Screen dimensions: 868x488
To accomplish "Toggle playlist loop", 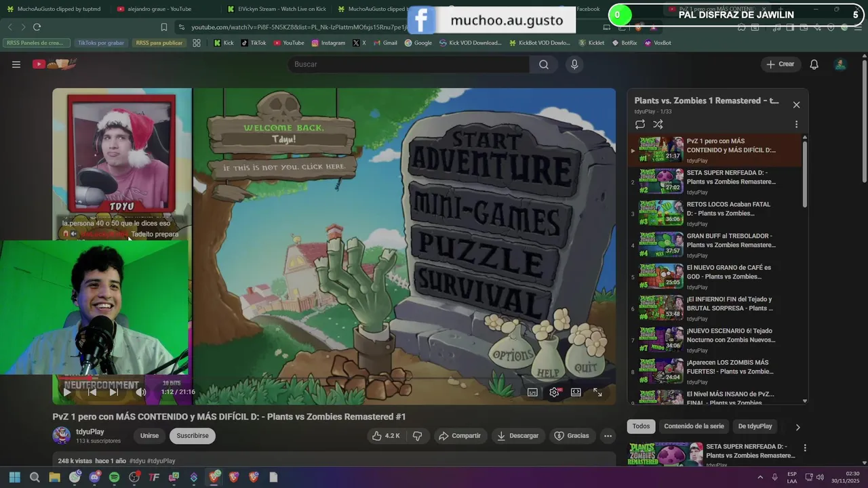I will pyautogui.click(x=640, y=124).
